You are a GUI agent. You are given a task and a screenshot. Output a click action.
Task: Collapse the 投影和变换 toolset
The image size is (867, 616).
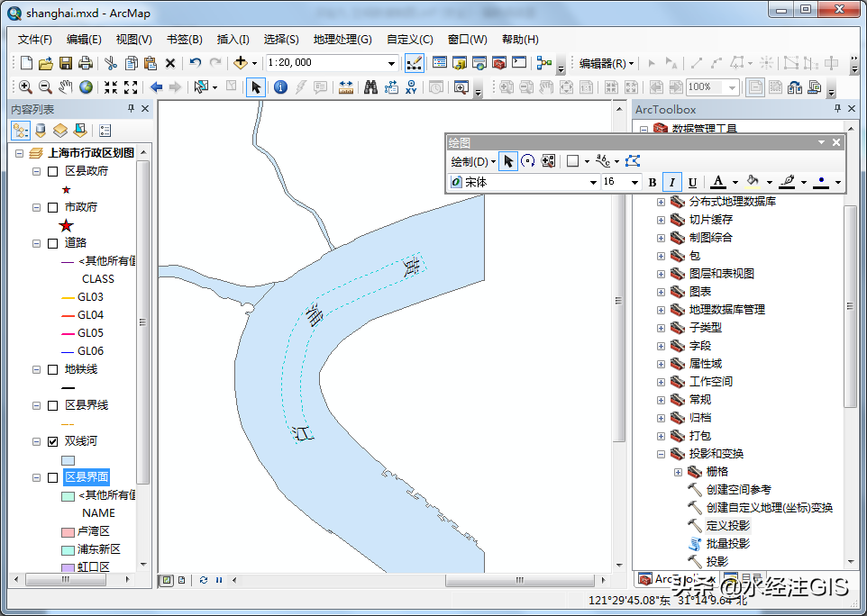click(x=661, y=454)
